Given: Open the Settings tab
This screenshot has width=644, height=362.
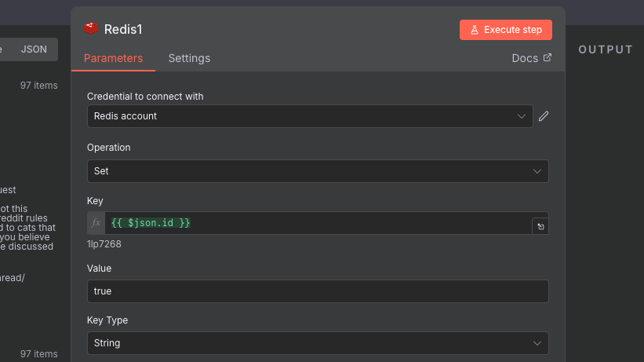Looking at the screenshot, I should coord(189,58).
